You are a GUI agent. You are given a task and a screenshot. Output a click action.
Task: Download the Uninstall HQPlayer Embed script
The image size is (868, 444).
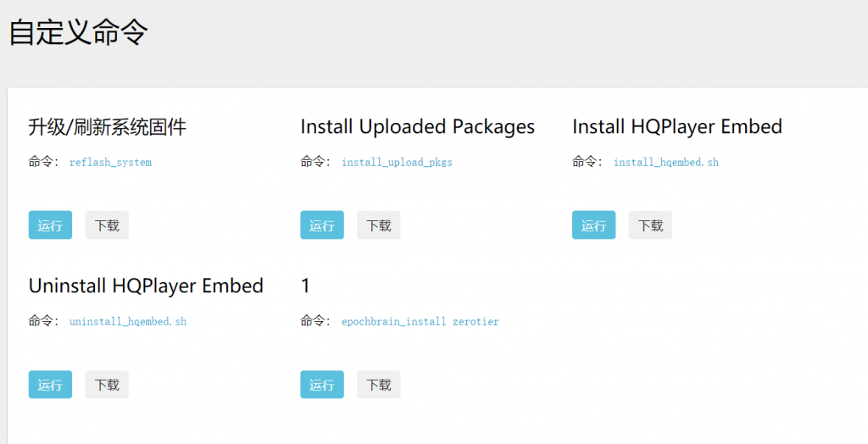pos(107,384)
